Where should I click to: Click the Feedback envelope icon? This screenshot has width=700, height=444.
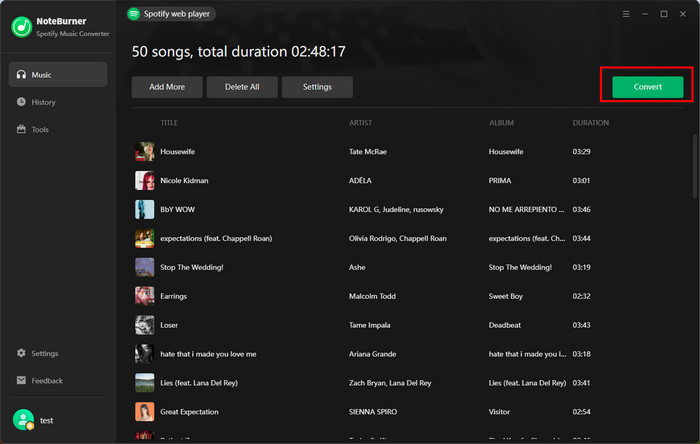click(21, 380)
